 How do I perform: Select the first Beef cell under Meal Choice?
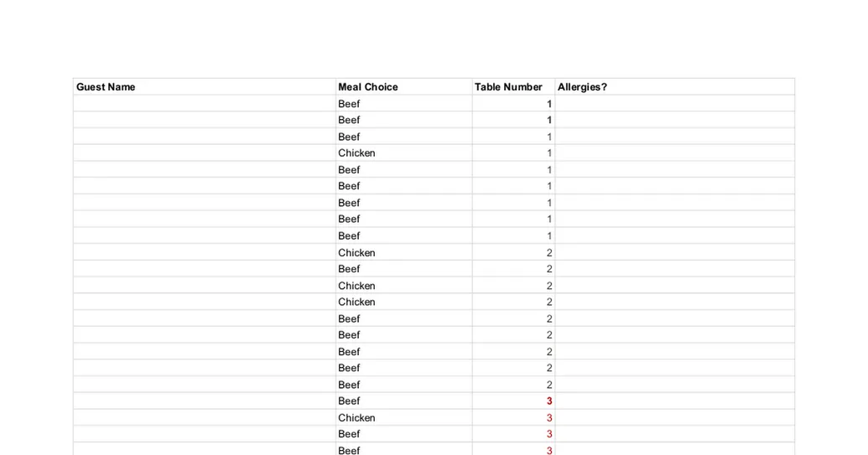(x=403, y=104)
